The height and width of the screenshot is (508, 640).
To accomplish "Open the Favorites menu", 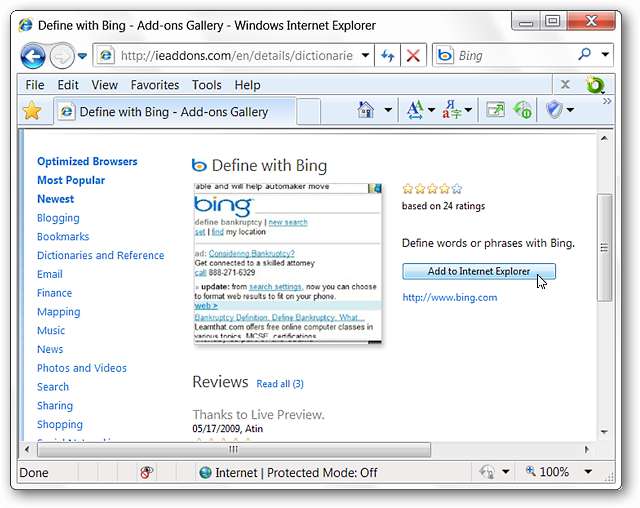I will coord(154,85).
